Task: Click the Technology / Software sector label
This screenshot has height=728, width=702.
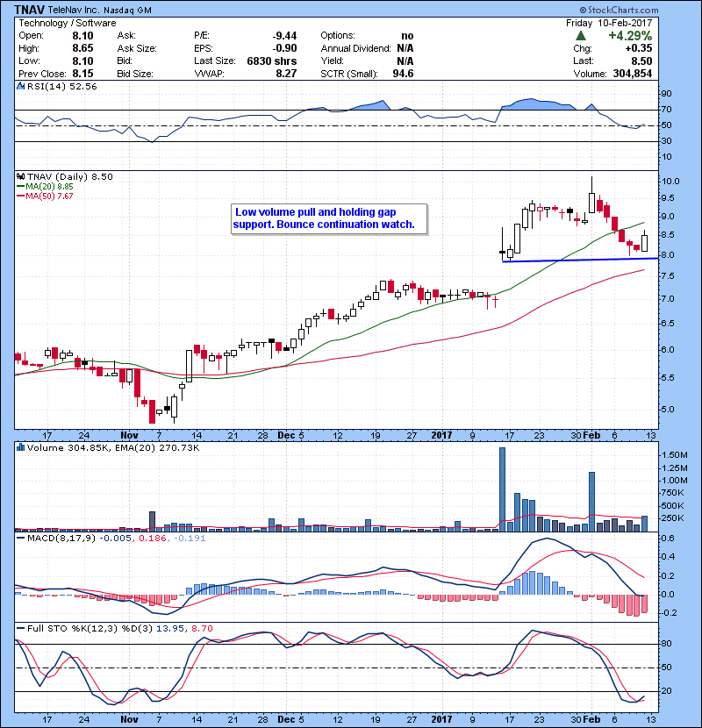Action: 68,23
